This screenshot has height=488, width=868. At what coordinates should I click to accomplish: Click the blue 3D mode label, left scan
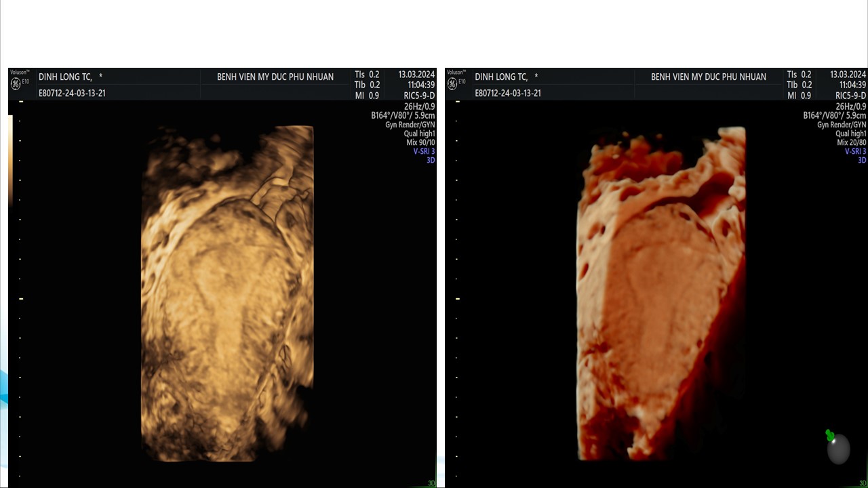(431, 161)
